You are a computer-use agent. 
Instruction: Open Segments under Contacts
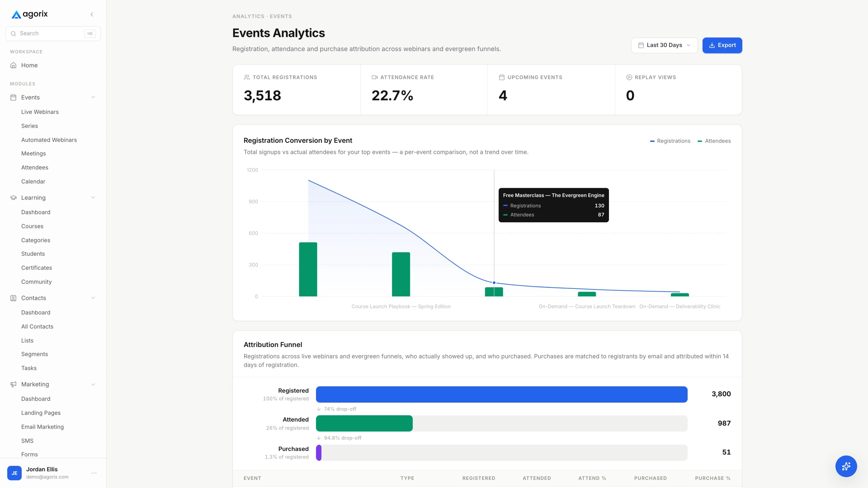(x=34, y=354)
